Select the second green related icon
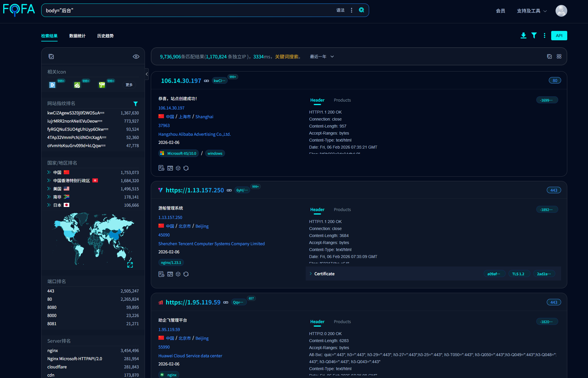This screenshot has height=378, width=588. click(77, 85)
